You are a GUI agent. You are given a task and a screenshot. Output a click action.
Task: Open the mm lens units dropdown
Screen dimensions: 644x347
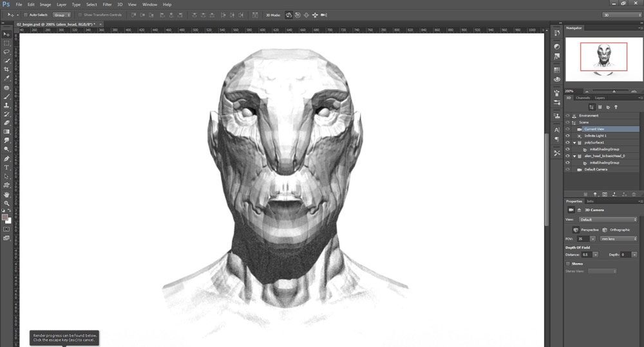[x=618, y=239]
